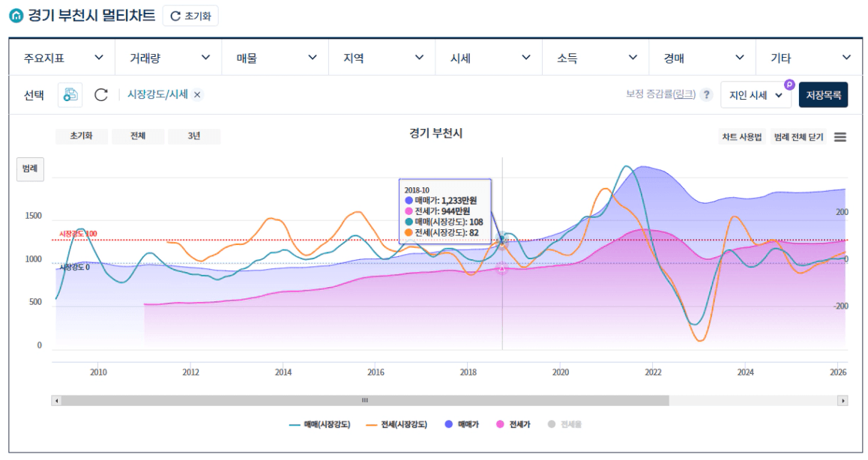Click the home logo icon in title
868x460 pixels.
pyautogui.click(x=16, y=15)
